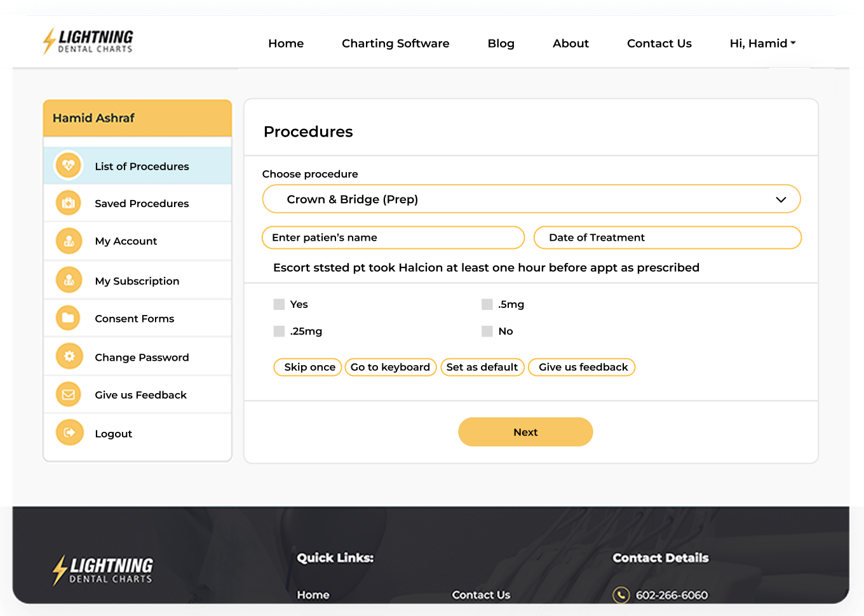The width and height of the screenshot is (864, 616).
Task: Select the .5mg checkbox
Action: click(x=487, y=304)
